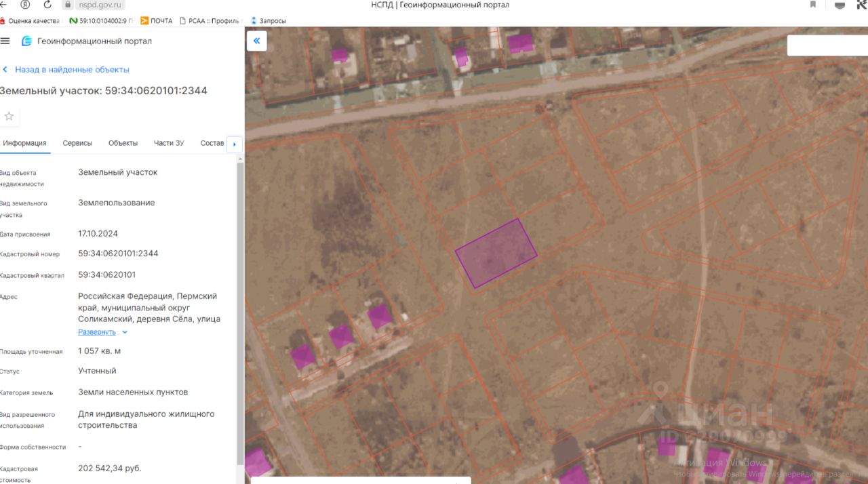Switch to the Сервисы tab
The width and height of the screenshot is (868, 484).
coord(77,143)
